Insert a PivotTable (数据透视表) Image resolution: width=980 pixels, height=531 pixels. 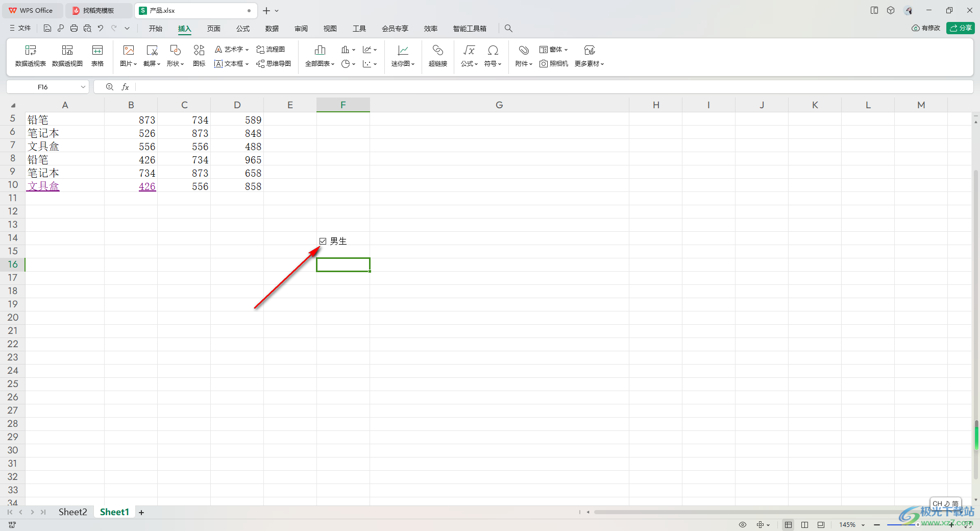coord(31,56)
